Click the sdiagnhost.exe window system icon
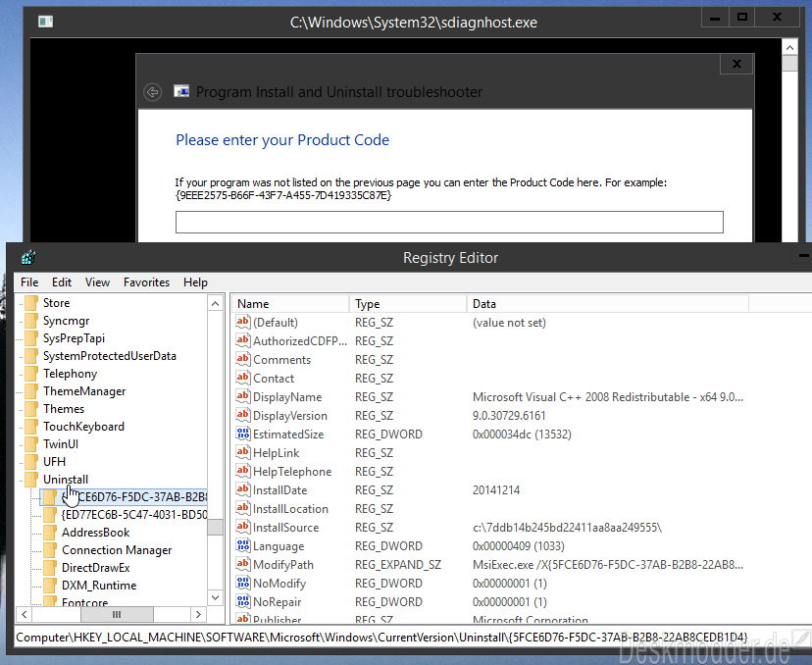Image resolution: width=812 pixels, height=665 pixels. coord(45,22)
